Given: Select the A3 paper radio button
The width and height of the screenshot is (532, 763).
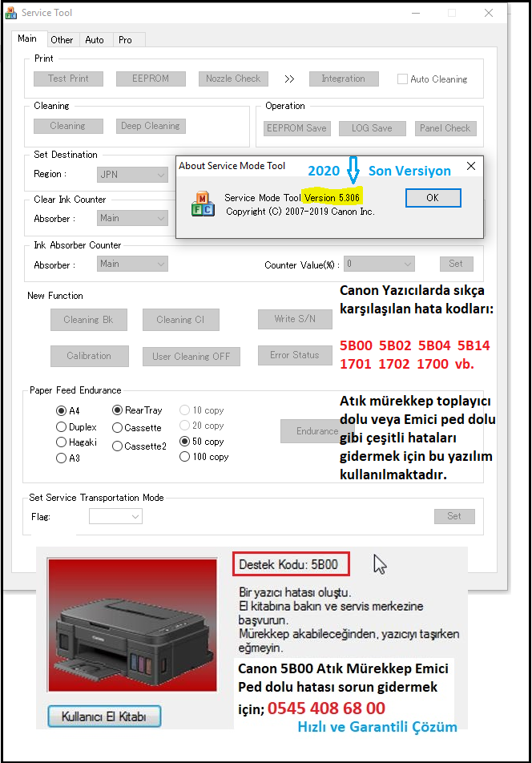Looking at the screenshot, I should click(x=61, y=458).
